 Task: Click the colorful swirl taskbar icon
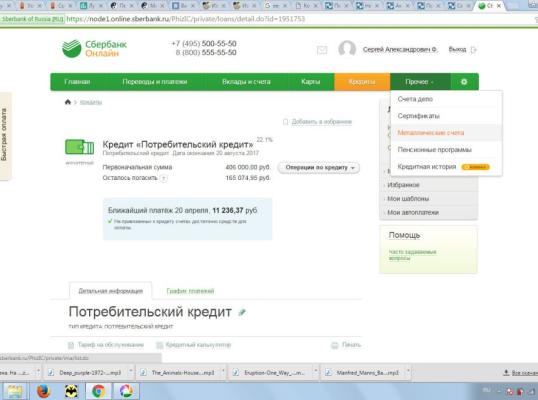tap(126, 391)
